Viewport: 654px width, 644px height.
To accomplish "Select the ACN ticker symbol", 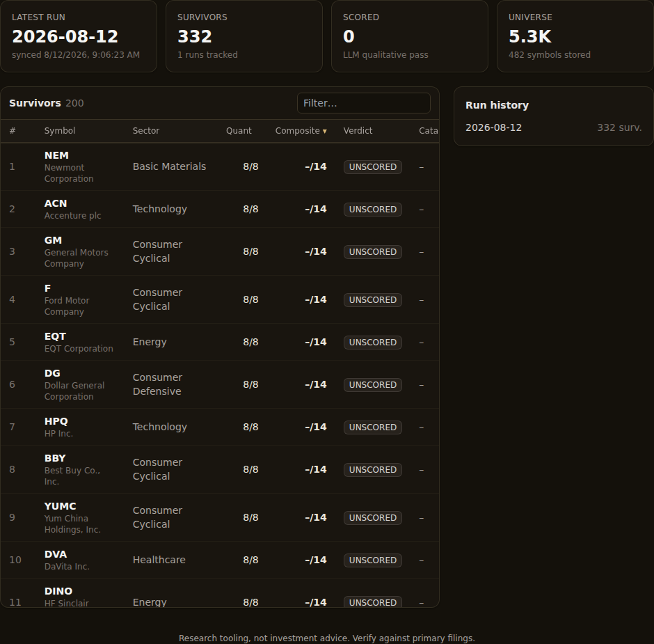I will 56,203.
